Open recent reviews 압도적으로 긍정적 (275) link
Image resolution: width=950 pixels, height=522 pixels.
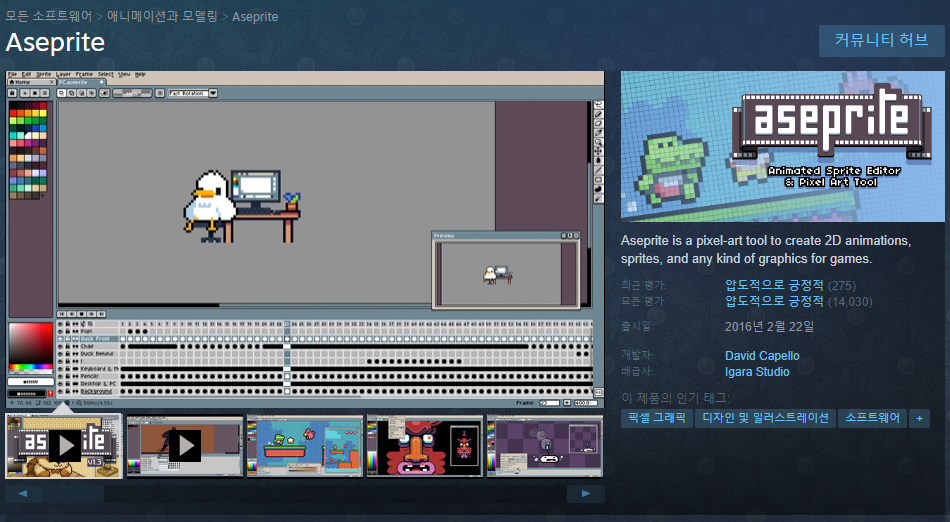coord(790,285)
